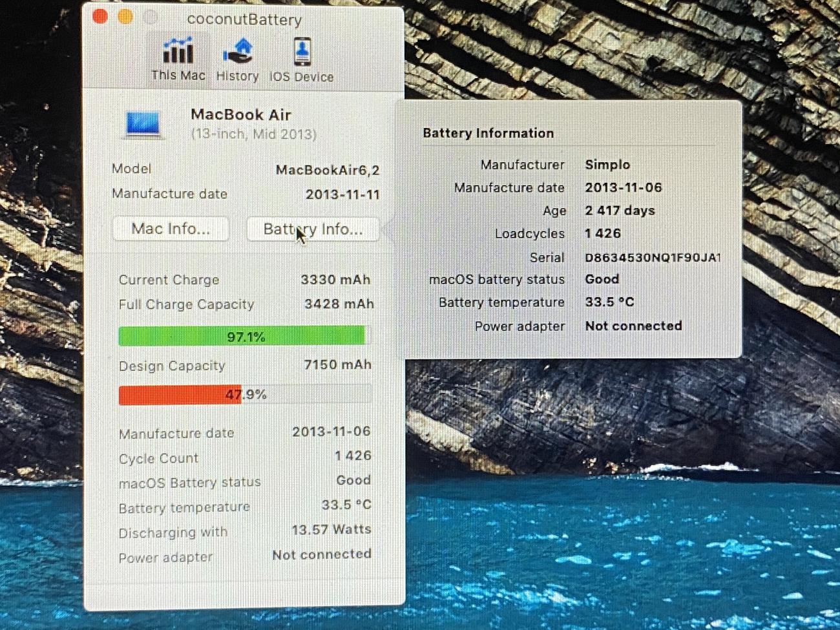Click the 2 417 days age value
Viewport: 840px width, 630px height.
point(620,211)
